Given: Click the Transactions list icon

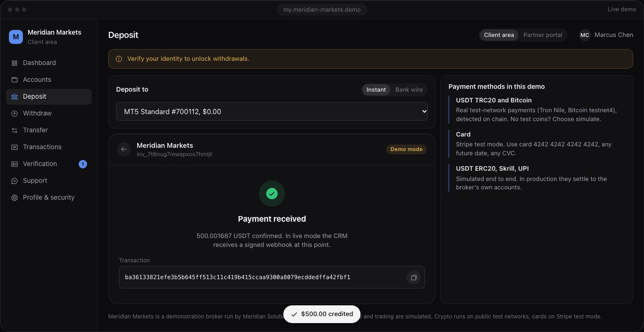Looking at the screenshot, I should (15, 147).
